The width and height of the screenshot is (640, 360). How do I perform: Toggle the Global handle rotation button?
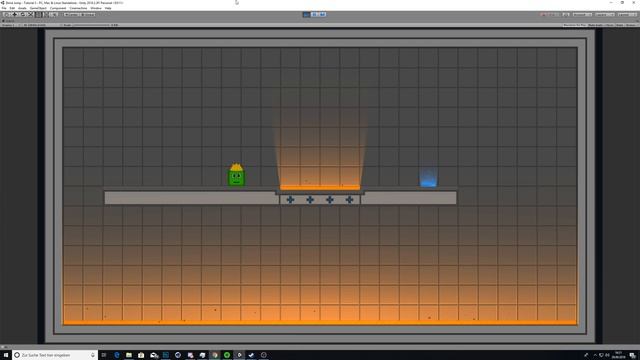88,15
